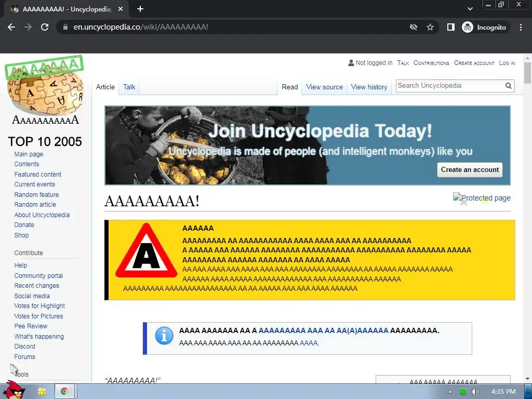Go to Main page in the sidebar

[x=29, y=154]
